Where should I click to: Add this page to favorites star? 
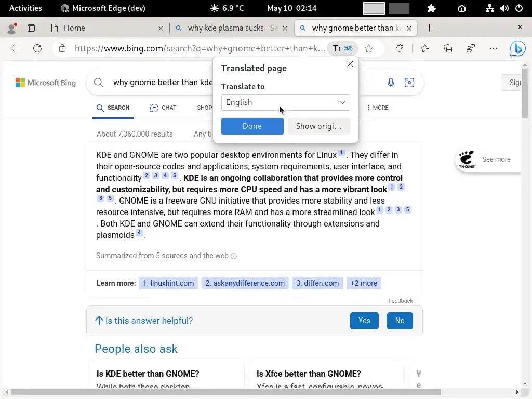[x=369, y=48]
